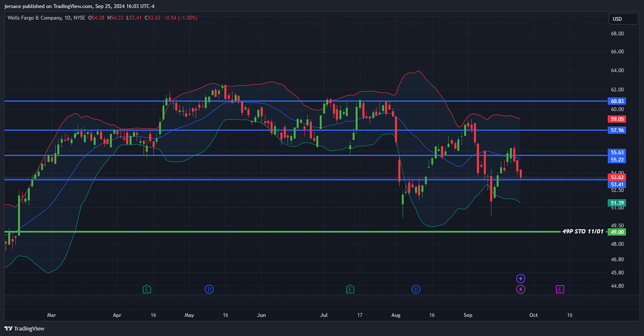
Task: Click the change value −0.54 (−1.00%)
Action: pos(181,18)
